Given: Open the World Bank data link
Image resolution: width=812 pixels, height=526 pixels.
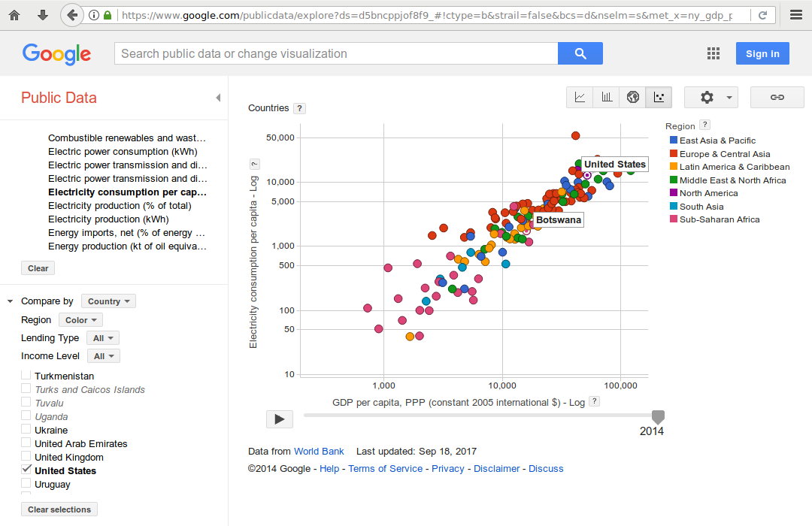Looking at the screenshot, I should pyautogui.click(x=319, y=452).
